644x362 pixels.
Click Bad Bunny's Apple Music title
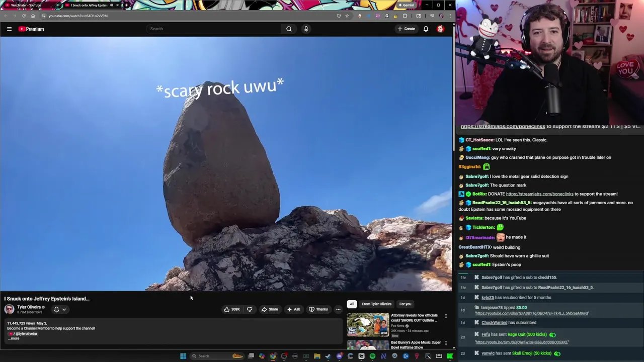tap(416, 345)
